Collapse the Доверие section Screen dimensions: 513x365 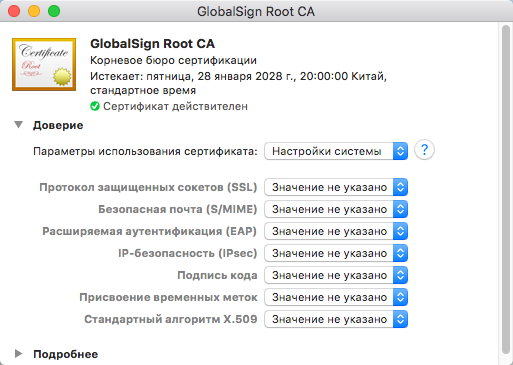click(19, 125)
